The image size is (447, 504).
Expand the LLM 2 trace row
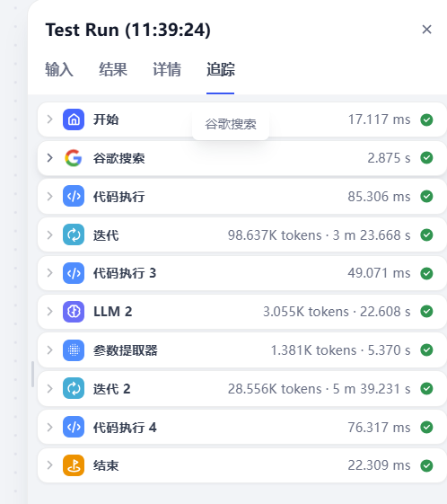point(49,312)
